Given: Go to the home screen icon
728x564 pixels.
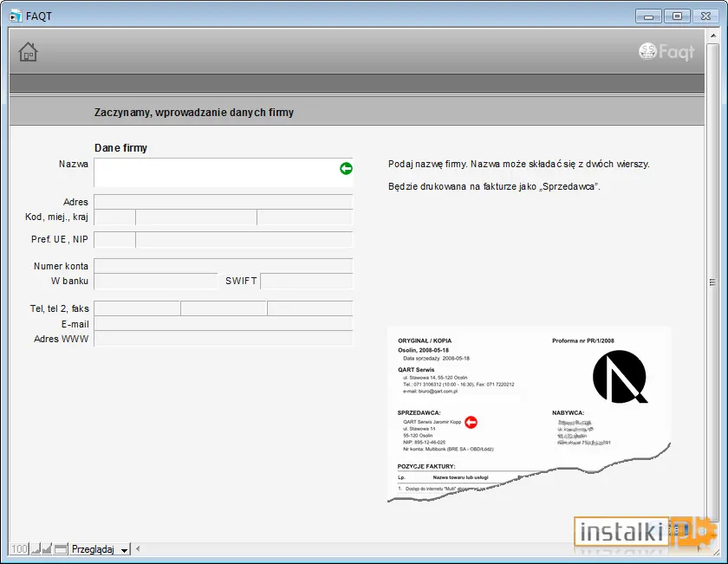Looking at the screenshot, I should [28, 52].
